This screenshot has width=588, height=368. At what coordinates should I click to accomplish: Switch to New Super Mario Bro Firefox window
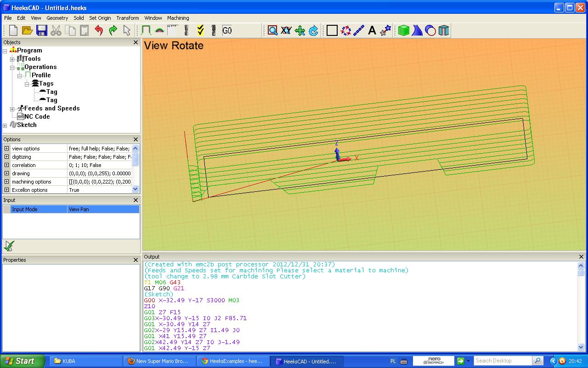point(160,361)
